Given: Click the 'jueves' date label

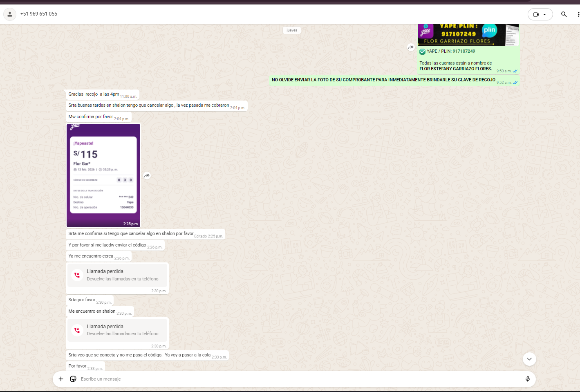Looking at the screenshot, I should click(x=292, y=30).
